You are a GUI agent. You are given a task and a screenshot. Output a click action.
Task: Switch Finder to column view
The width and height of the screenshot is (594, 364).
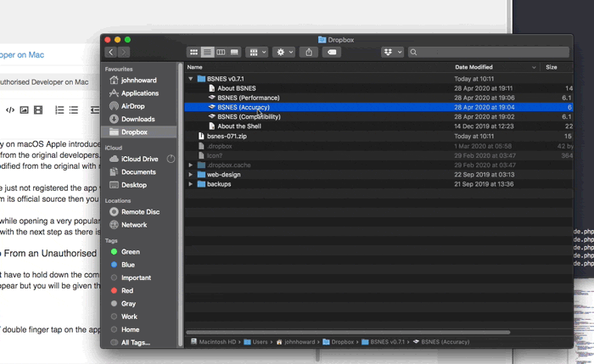pos(221,53)
